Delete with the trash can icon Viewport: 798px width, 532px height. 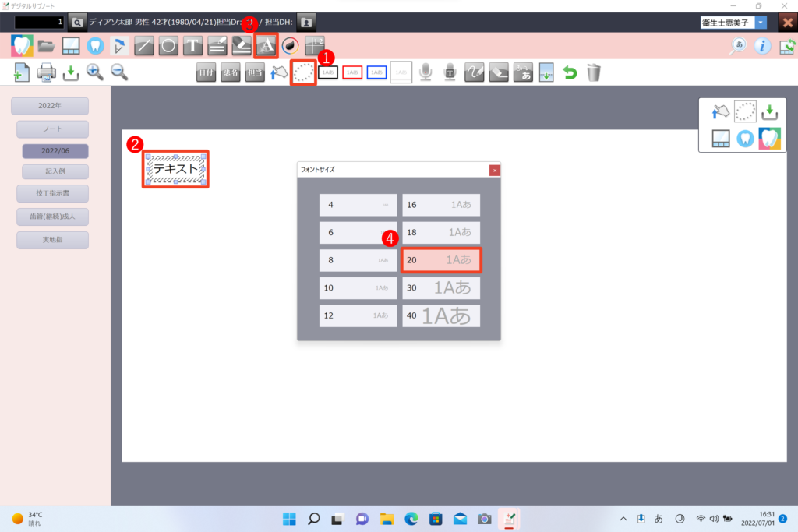click(x=594, y=72)
